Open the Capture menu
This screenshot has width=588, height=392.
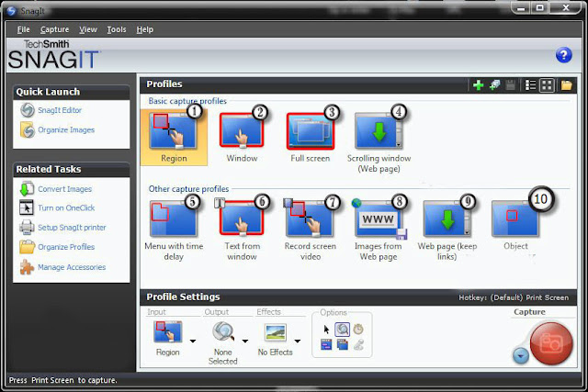coord(55,29)
